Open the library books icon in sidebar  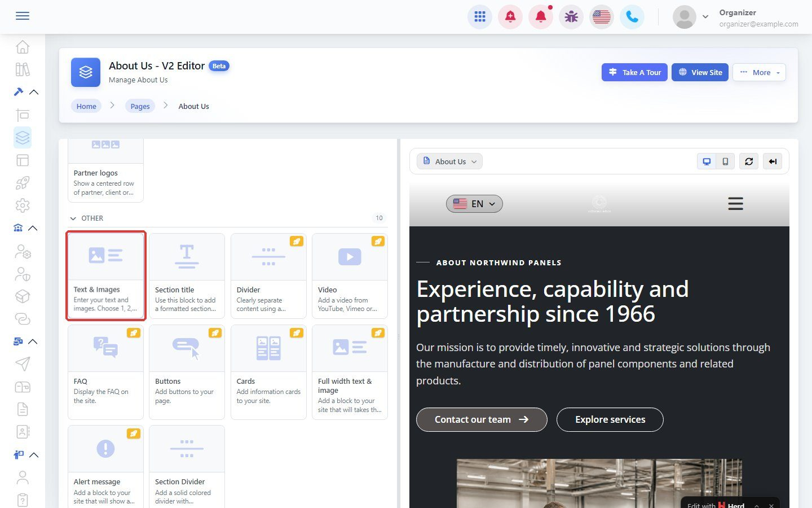23,69
